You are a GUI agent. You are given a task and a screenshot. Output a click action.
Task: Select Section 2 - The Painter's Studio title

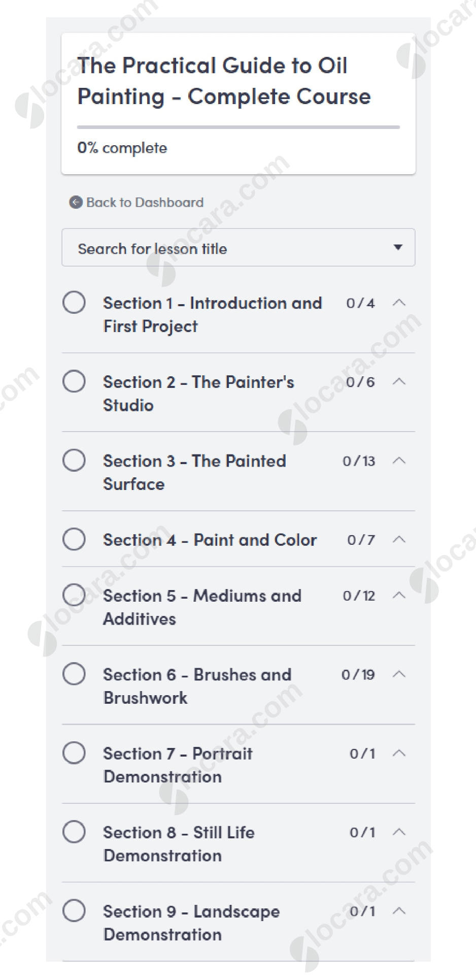pyautogui.click(x=198, y=394)
